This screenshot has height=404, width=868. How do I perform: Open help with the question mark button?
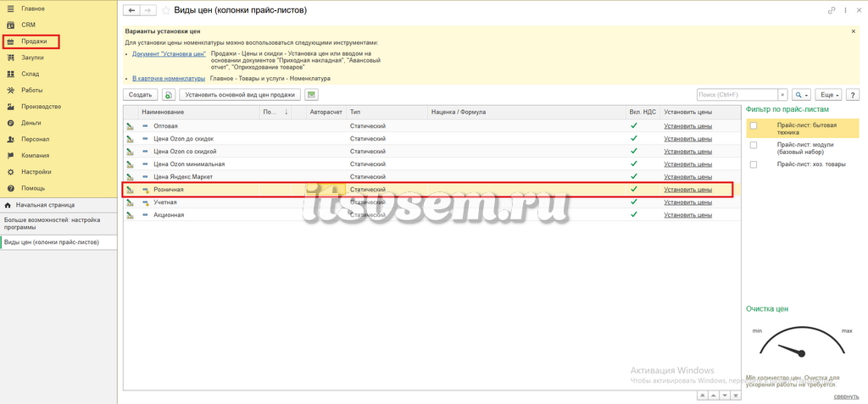click(x=853, y=95)
